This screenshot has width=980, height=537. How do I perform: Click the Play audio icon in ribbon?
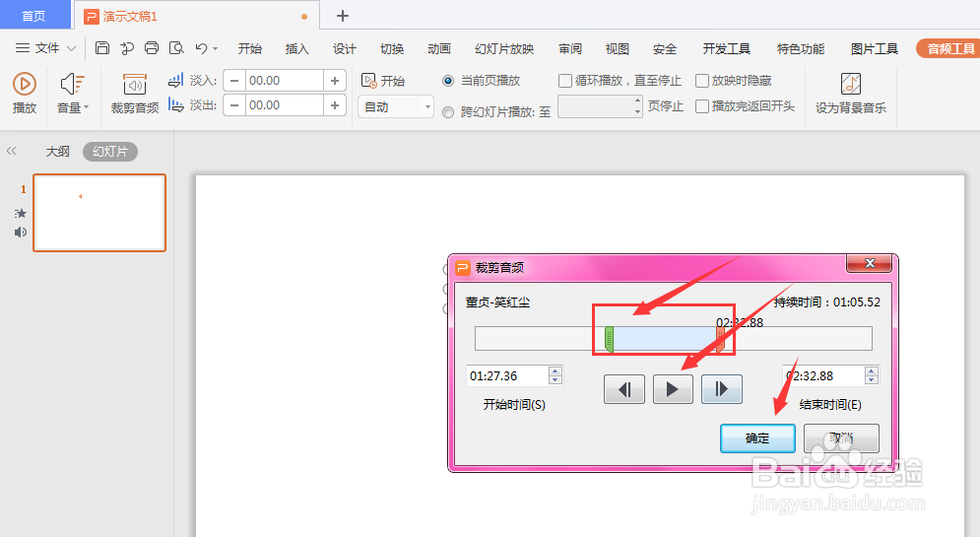25,84
